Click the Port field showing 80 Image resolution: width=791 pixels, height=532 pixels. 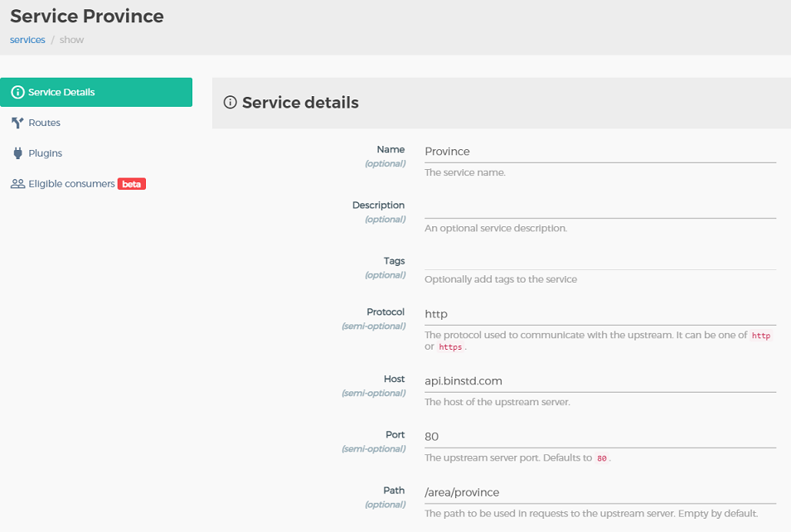(x=599, y=436)
